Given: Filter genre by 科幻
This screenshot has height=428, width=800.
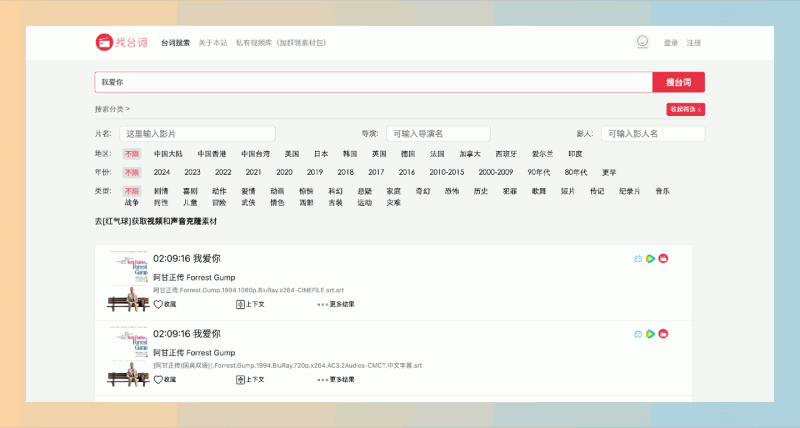Looking at the screenshot, I should tap(335, 191).
